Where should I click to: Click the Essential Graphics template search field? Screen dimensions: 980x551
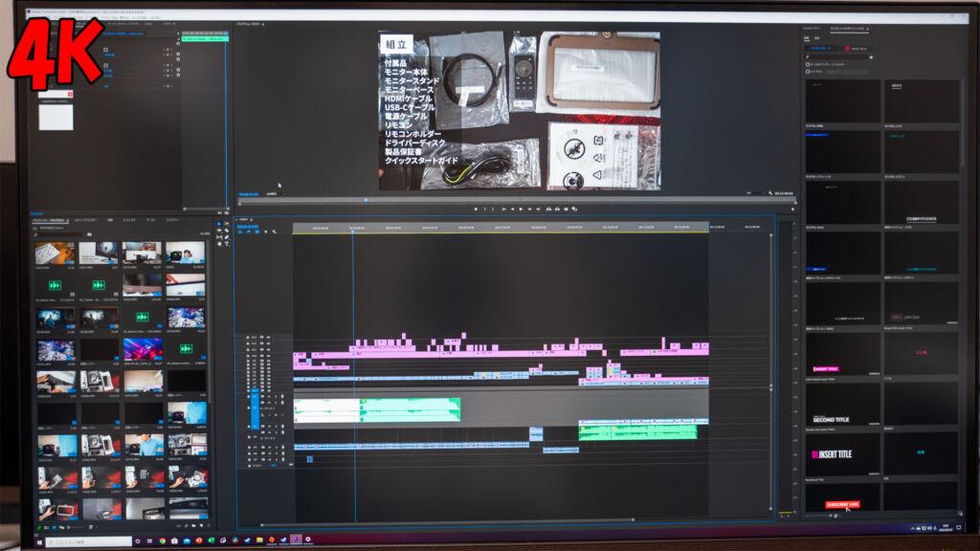point(838,56)
